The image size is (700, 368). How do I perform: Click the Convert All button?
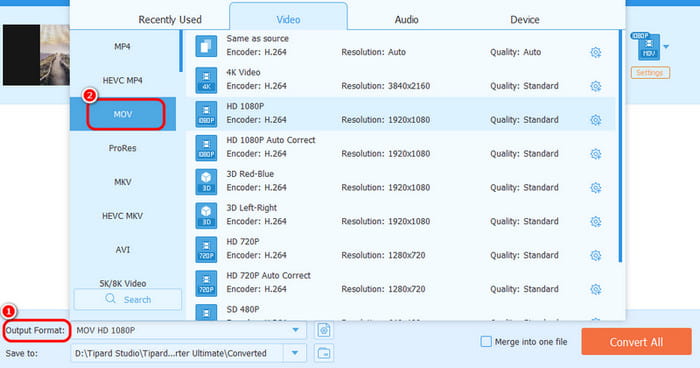(x=636, y=342)
